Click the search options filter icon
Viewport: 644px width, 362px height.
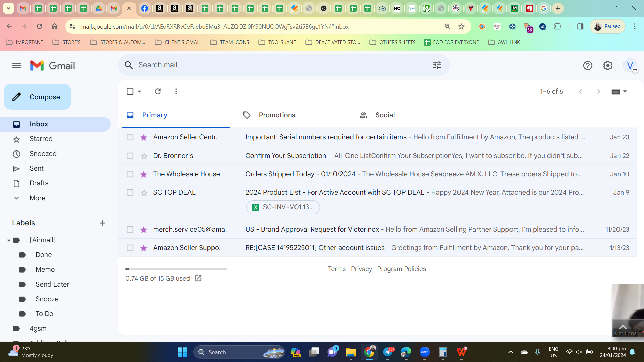coord(437,65)
